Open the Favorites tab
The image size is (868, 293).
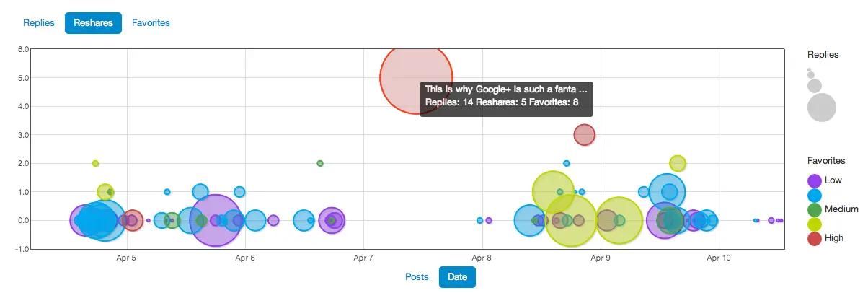[151, 23]
